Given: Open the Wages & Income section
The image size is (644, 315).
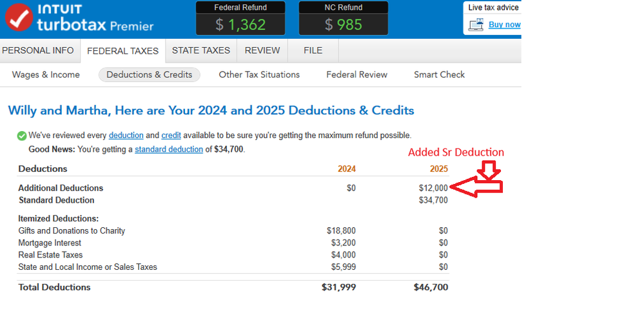Looking at the screenshot, I should tap(46, 75).
